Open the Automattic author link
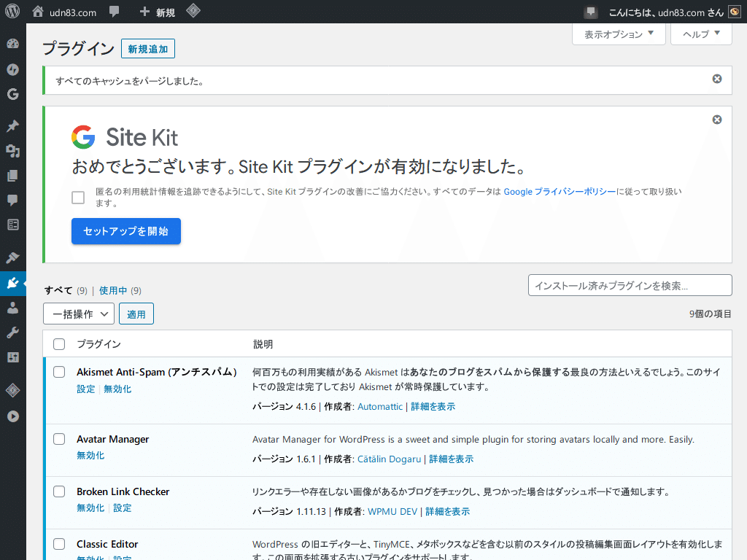This screenshot has height=560, width=747. (380, 406)
